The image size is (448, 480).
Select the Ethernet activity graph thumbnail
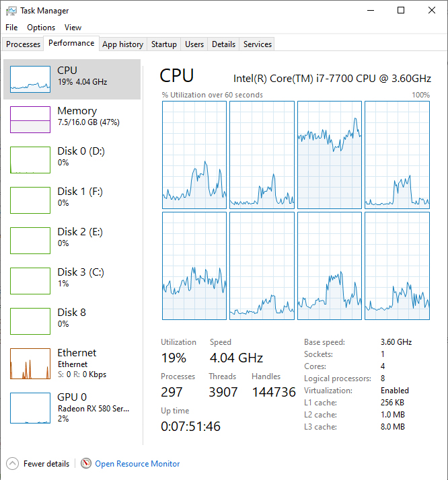tap(30, 364)
